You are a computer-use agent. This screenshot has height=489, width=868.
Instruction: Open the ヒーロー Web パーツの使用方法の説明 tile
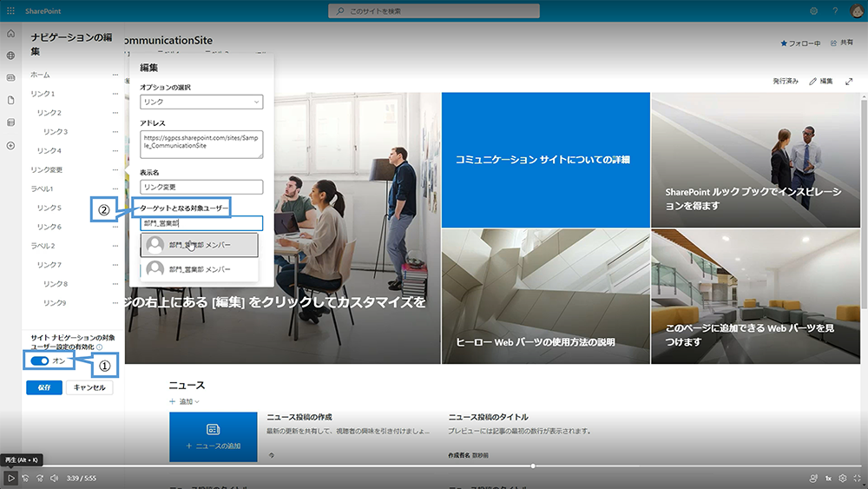coord(546,297)
